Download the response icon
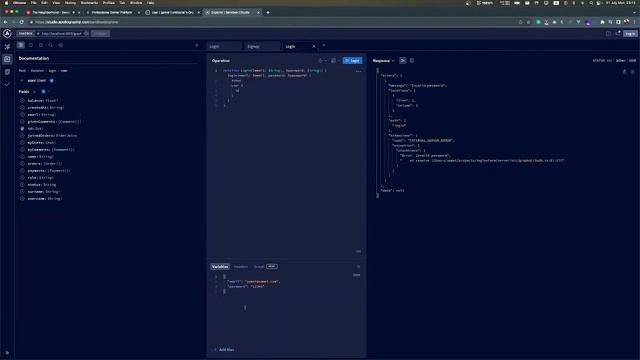Image resolution: width=640 pixels, height=360 pixels. point(633,72)
